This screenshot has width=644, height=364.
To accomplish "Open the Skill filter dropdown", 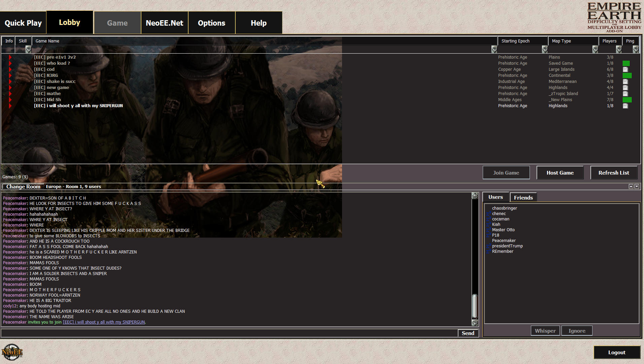I will [28, 50].
